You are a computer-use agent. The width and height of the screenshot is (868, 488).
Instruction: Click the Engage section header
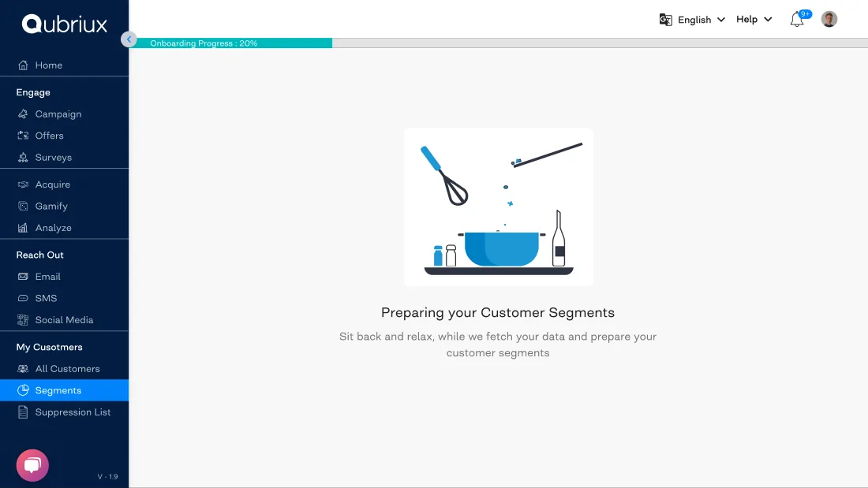pos(33,92)
